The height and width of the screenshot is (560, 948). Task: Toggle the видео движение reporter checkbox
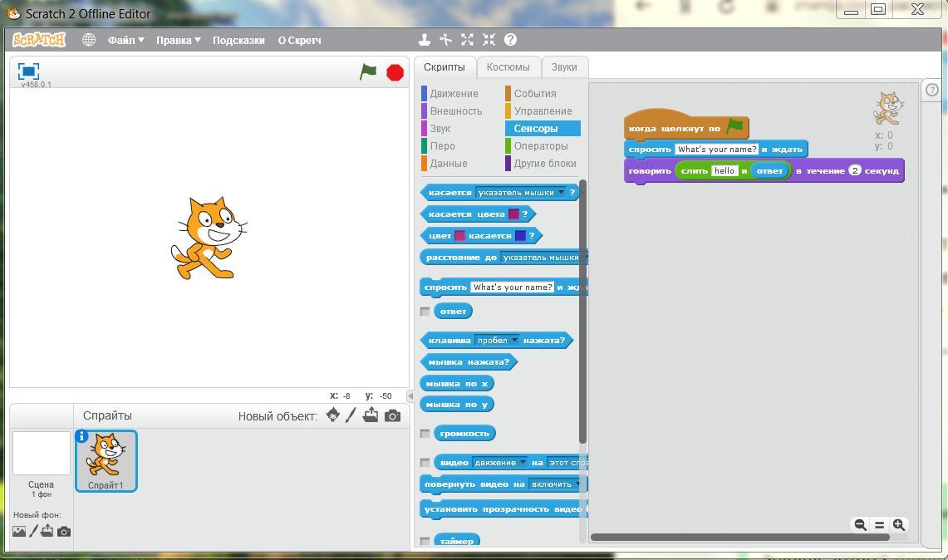425,463
